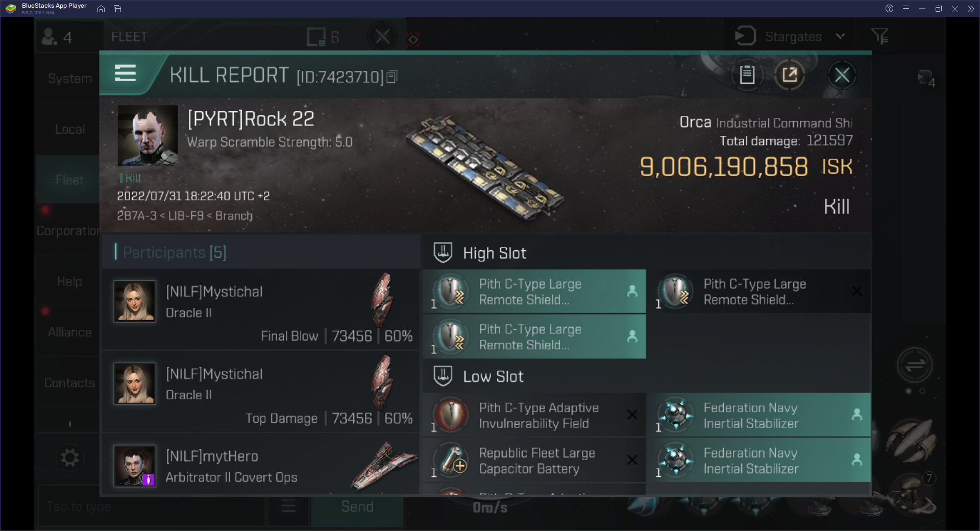Switch to the Alliance chat tab

pos(69,332)
